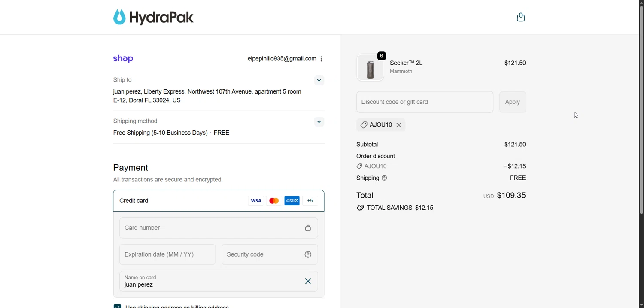The height and width of the screenshot is (308, 644).
Task: Click the page vertical scrollbar
Action: point(641,111)
